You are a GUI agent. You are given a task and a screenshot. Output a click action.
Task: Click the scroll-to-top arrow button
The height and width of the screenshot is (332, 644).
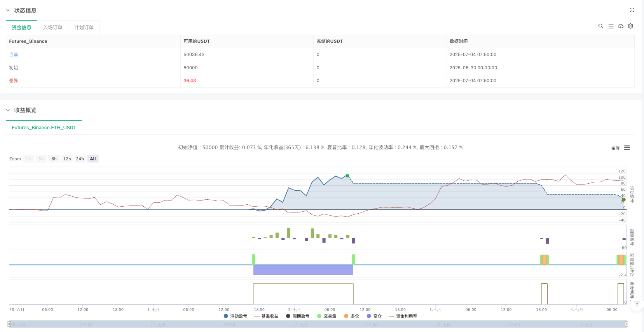point(637,304)
